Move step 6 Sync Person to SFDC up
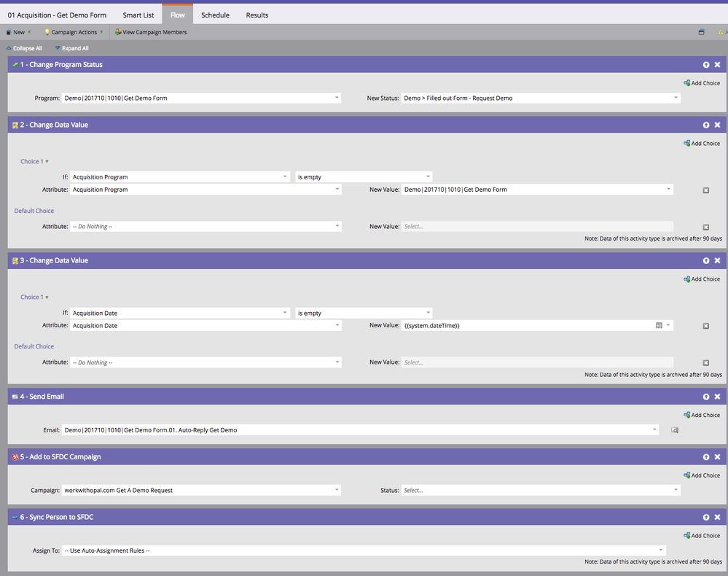The width and height of the screenshot is (728, 576). point(705,518)
